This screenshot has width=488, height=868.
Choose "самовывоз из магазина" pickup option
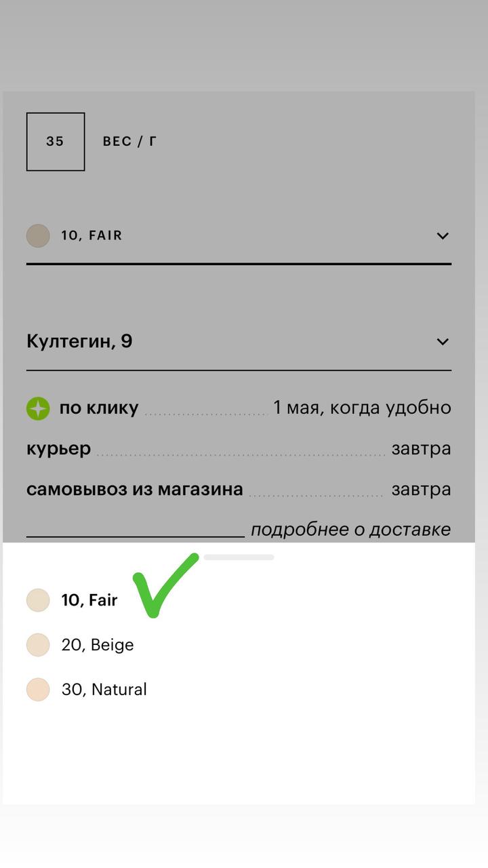coord(135,490)
